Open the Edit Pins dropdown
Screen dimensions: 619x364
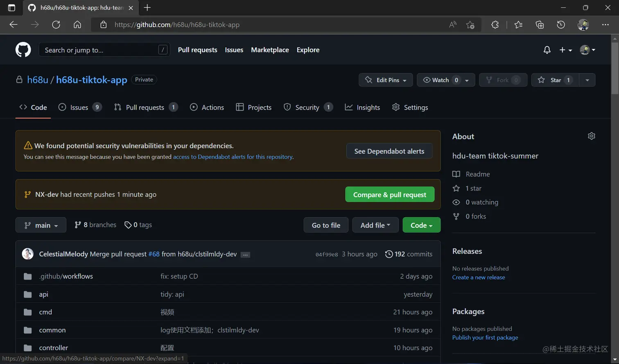pyautogui.click(x=385, y=80)
